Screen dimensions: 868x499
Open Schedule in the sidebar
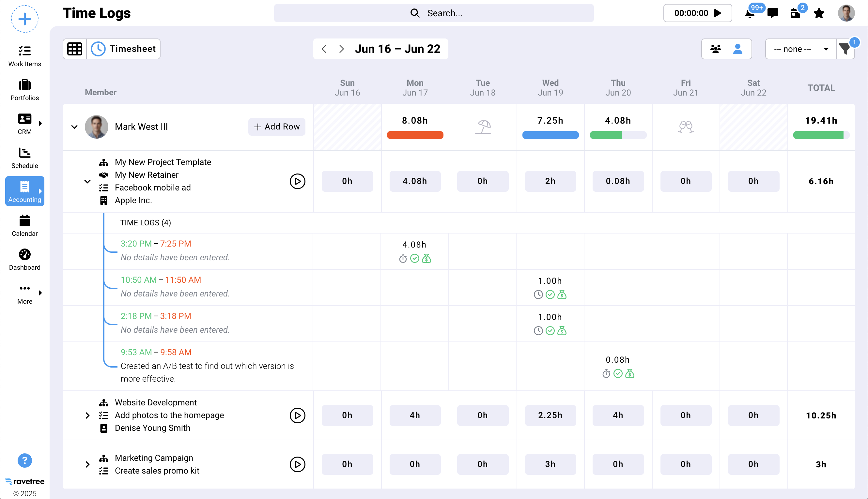(x=24, y=158)
